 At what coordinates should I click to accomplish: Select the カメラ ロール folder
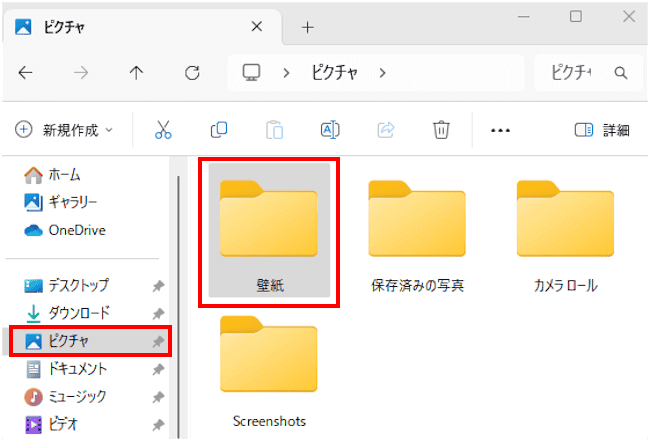[565, 236]
